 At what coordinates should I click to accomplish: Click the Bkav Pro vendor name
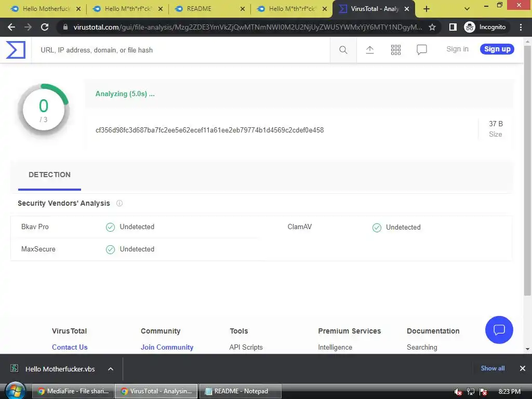35,227
